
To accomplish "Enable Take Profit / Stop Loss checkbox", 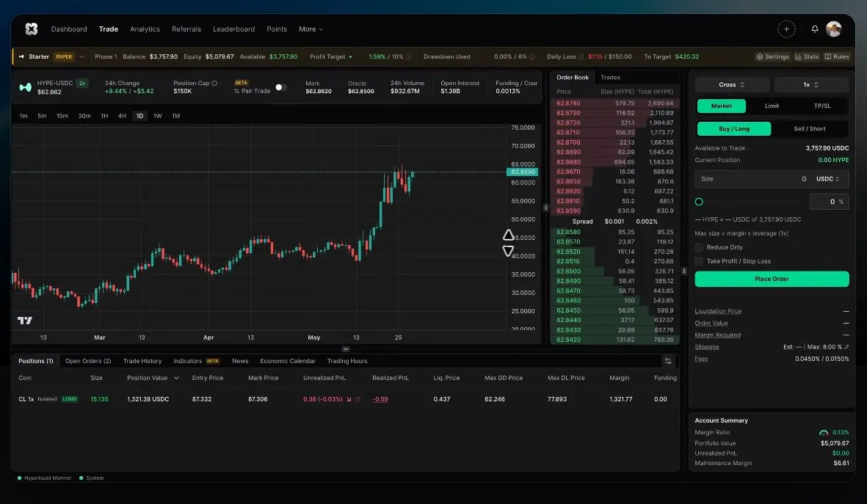I will click(x=699, y=261).
